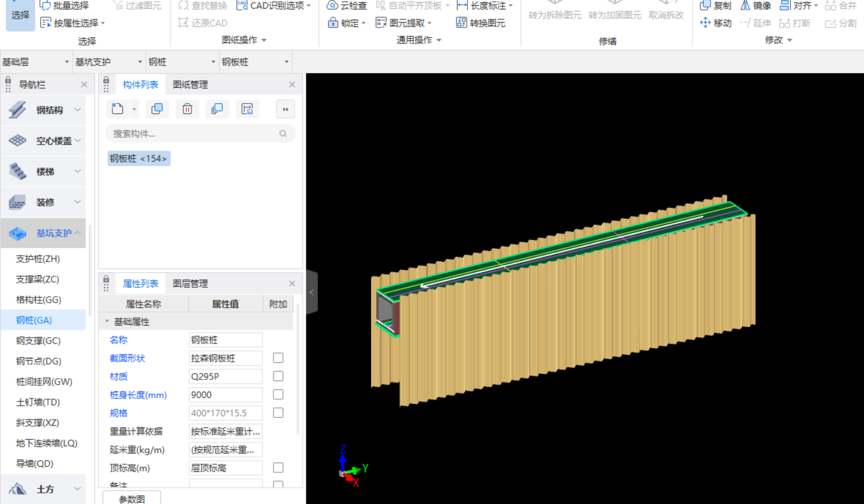Show more component list toolbar buttons

pos(285,109)
